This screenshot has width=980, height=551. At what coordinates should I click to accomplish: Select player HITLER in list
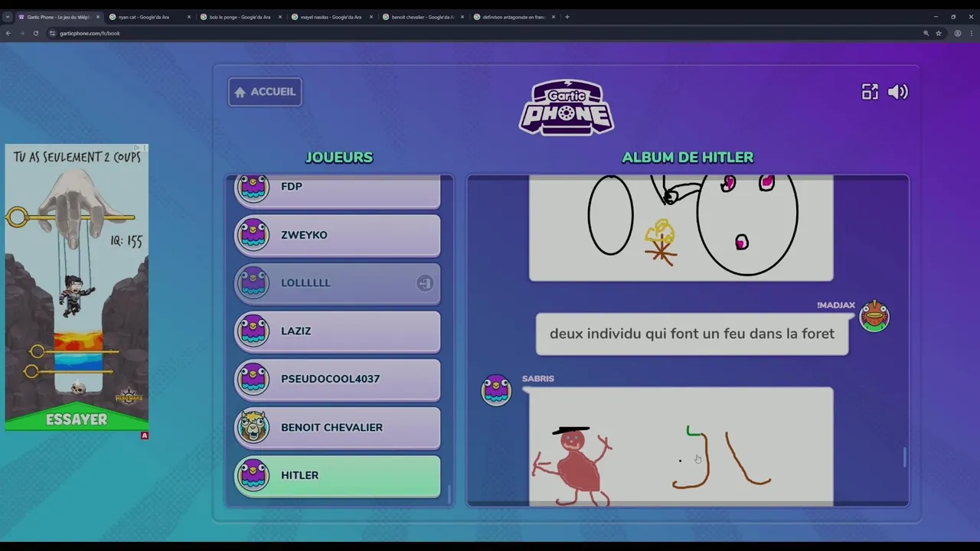[338, 475]
